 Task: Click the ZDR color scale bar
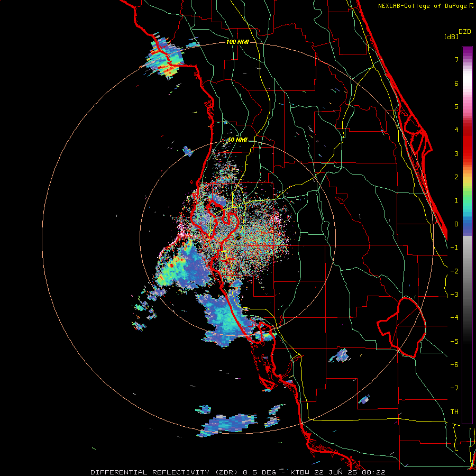tap(467, 235)
